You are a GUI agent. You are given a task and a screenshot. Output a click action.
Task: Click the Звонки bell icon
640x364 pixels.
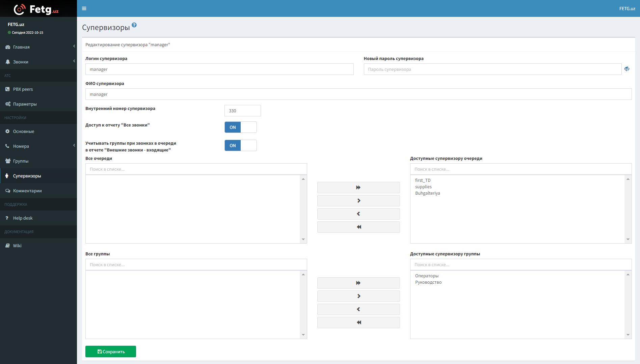click(8, 62)
